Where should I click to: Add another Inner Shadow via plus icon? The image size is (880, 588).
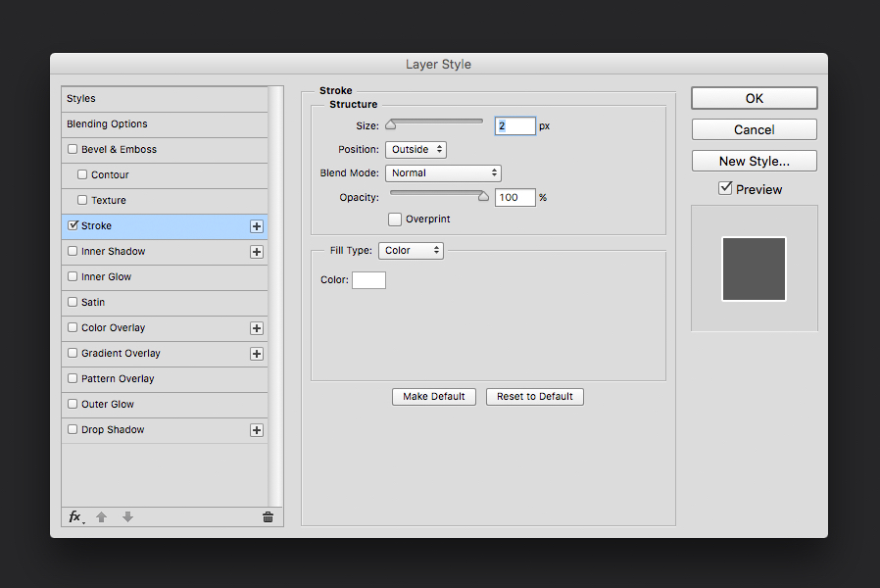[256, 251]
